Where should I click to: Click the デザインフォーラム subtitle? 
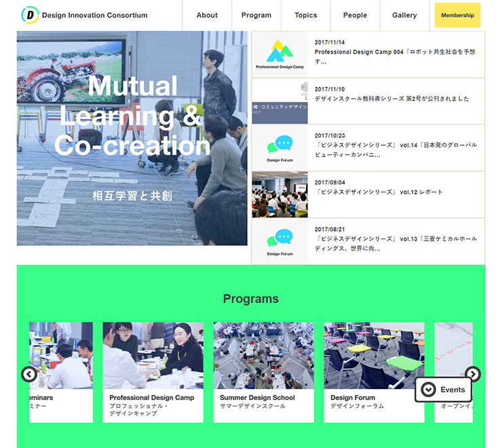(x=357, y=406)
